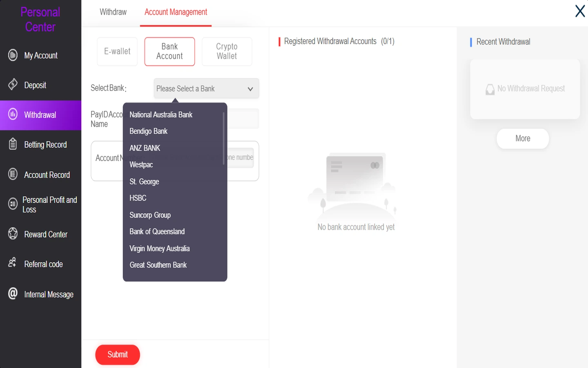Open Betting Record page label
Screen dimensions: 588x368
[45, 145]
